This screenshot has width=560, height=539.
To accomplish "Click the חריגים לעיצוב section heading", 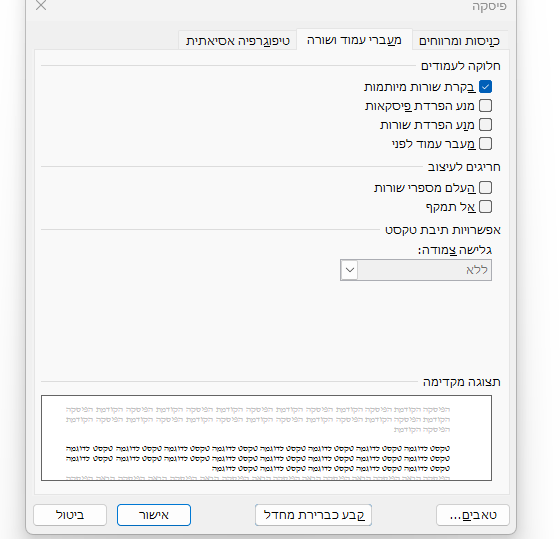I will pos(464,167).
